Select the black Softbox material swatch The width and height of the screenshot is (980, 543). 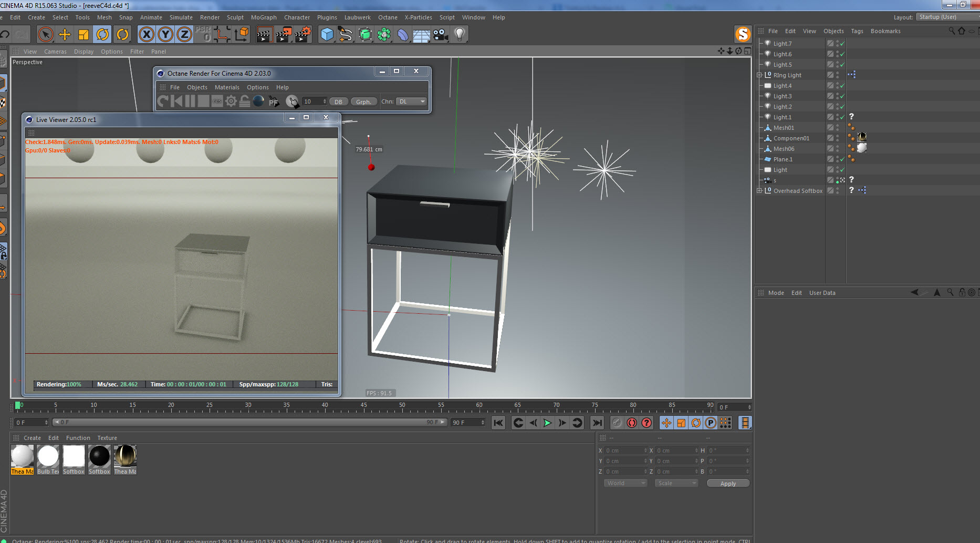(99, 456)
